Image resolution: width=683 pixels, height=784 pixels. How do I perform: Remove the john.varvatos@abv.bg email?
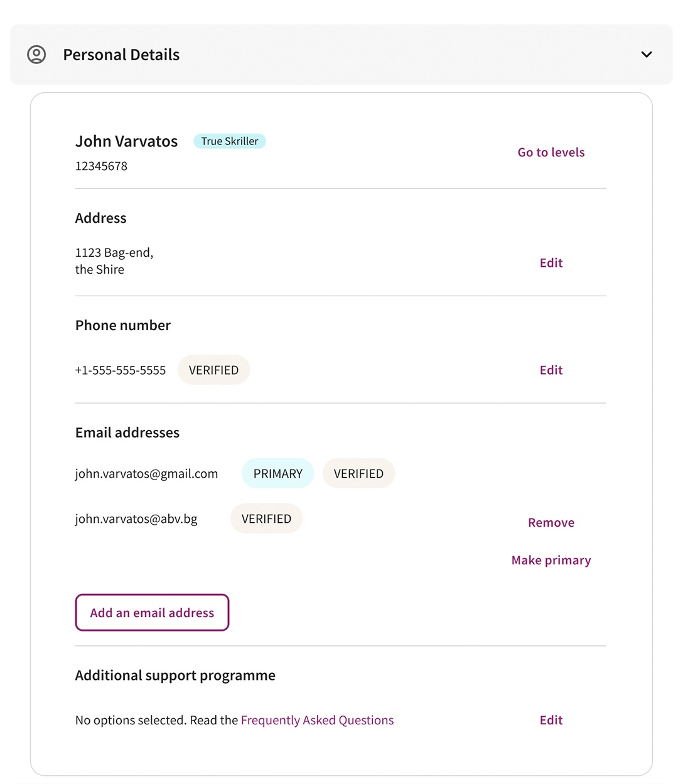click(551, 523)
